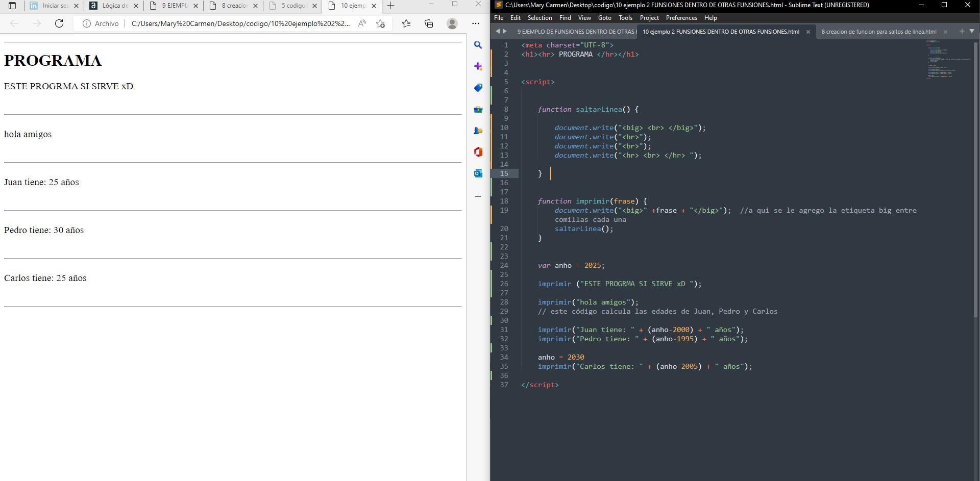Screen dimensions: 980x481
Task: Refresh the browser page
Action: [x=59, y=23]
